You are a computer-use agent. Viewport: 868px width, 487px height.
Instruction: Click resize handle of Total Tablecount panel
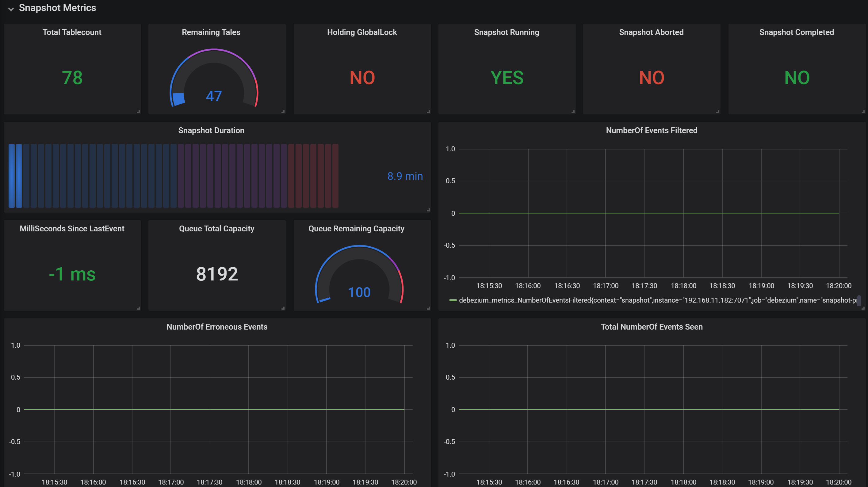click(139, 112)
